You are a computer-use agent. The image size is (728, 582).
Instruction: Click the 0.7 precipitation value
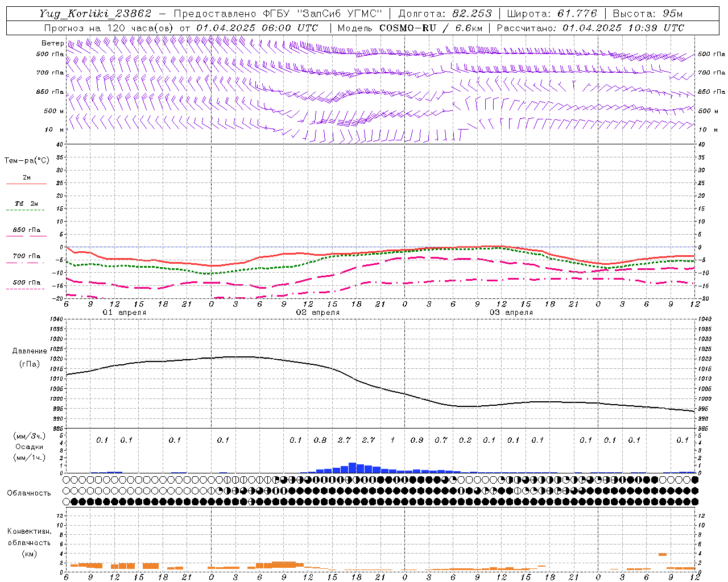(x=441, y=440)
